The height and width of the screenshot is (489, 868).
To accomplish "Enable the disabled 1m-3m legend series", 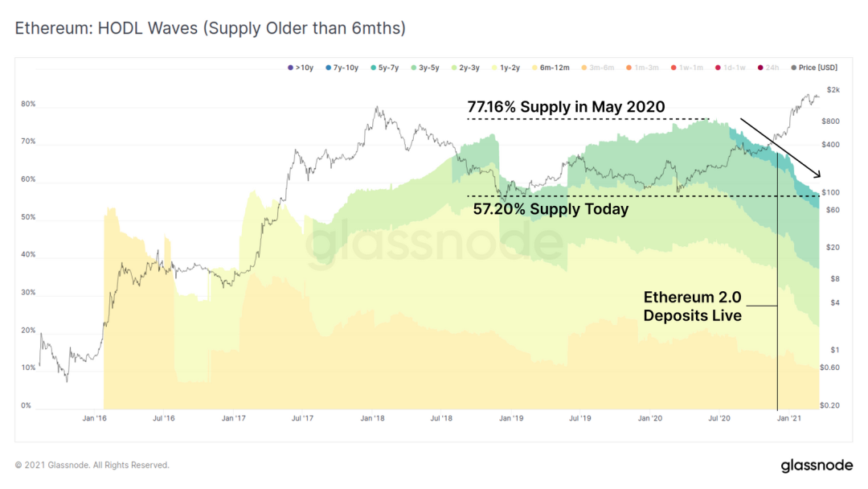I will click(x=642, y=68).
